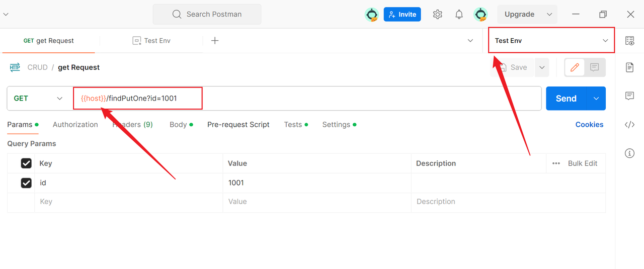Image resolution: width=644 pixels, height=269 pixels.
Task: Open the environment quick look icon
Action: click(x=629, y=41)
